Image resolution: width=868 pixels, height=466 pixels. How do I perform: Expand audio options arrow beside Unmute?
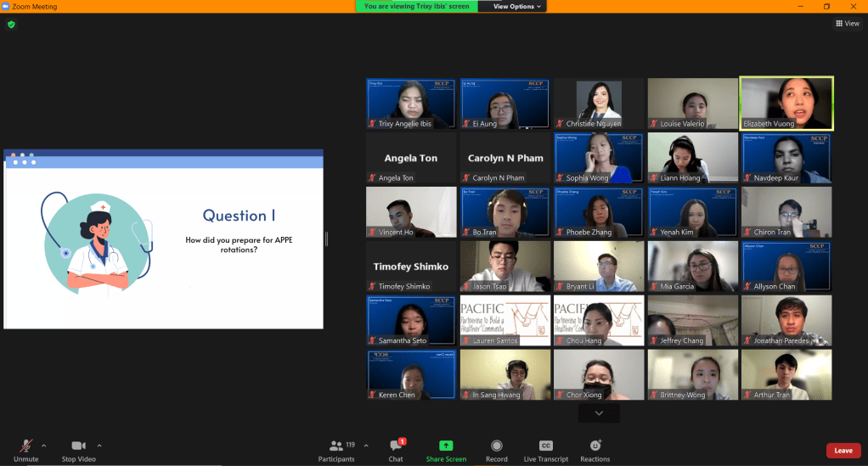44,445
